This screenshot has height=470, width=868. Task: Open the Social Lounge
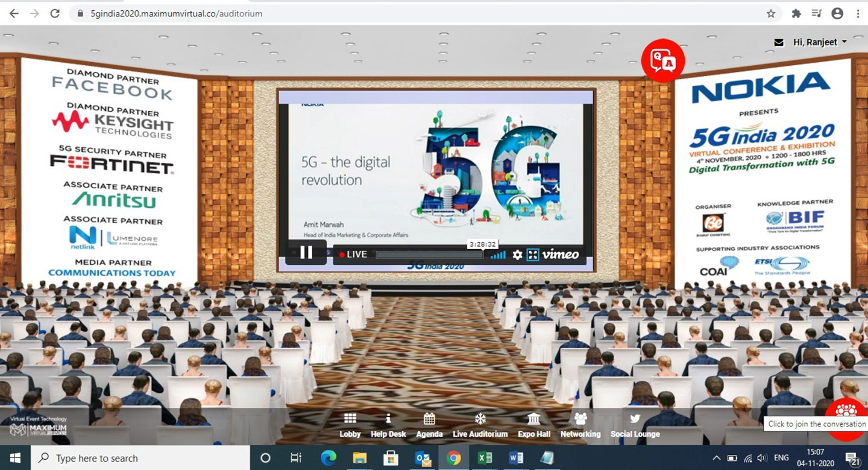click(x=635, y=425)
